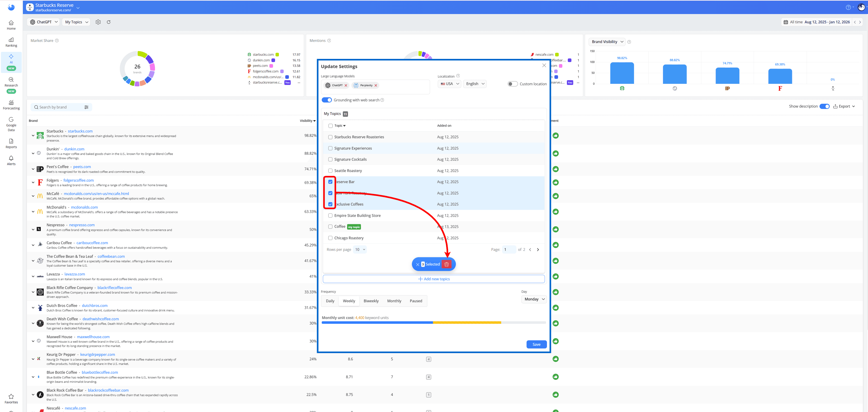Open the Forecasting panel
The width and height of the screenshot is (868, 412).
click(x=11, y=104)
